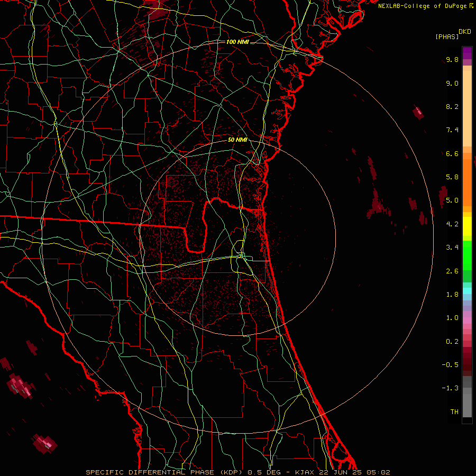476x476 pixels.
Task: Click the 6.6 legend value
Action: [452, 153]
